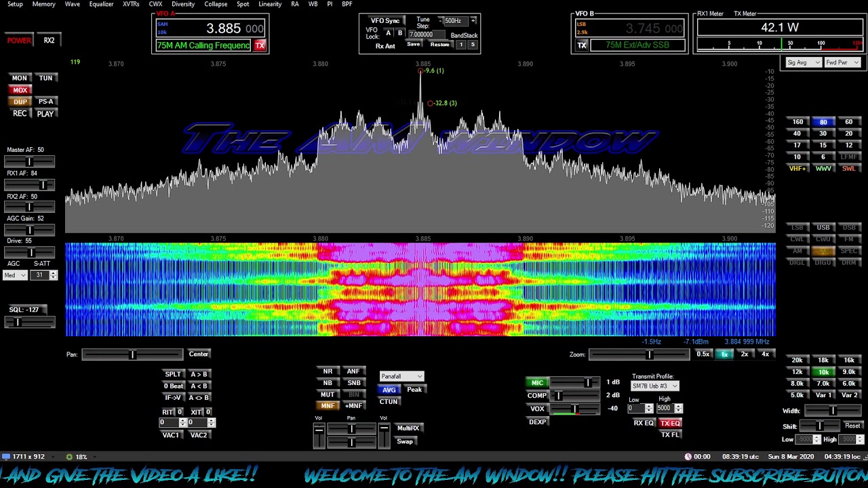Copy VFO A to B with A > B
The image size is (868, 488).
(199, 374)
